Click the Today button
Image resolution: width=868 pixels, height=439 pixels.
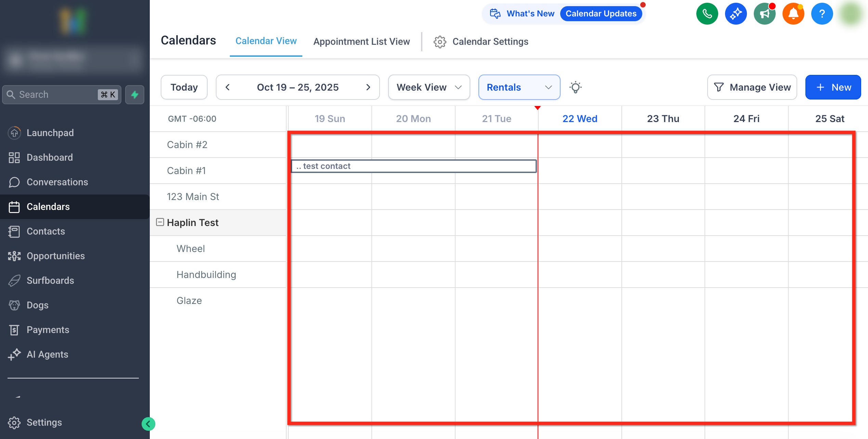point(184,87)
